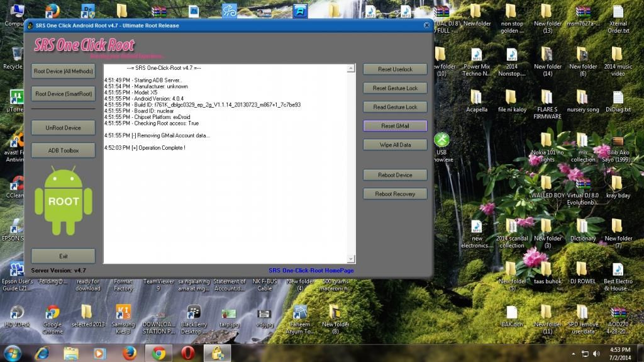Image resolution: width=644 pixels, height=362 pixels.
Task: Click the green USB show.exe icon
Action: click(441, 140)
